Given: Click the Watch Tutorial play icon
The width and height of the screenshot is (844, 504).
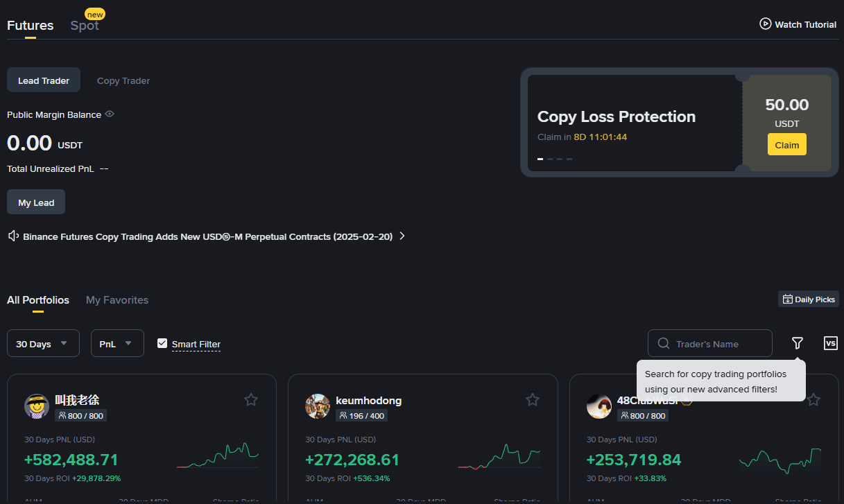Looking at the screenshot, I should 764,24.
